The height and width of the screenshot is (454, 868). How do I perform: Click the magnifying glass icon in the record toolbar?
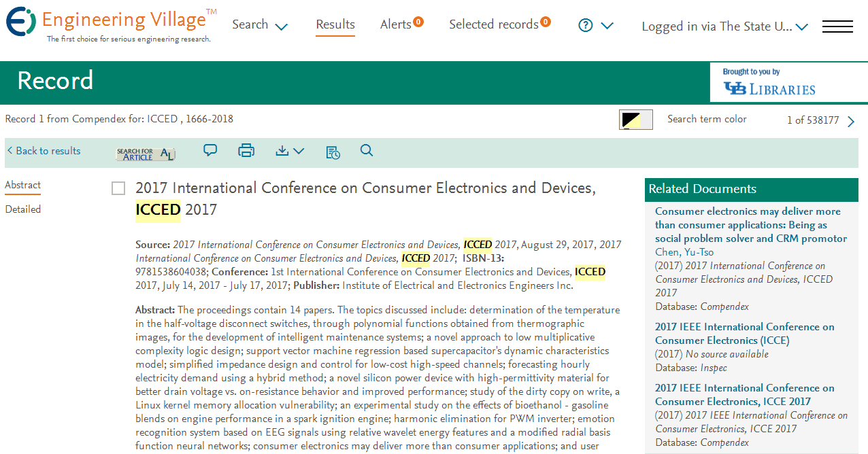(367, 150)
